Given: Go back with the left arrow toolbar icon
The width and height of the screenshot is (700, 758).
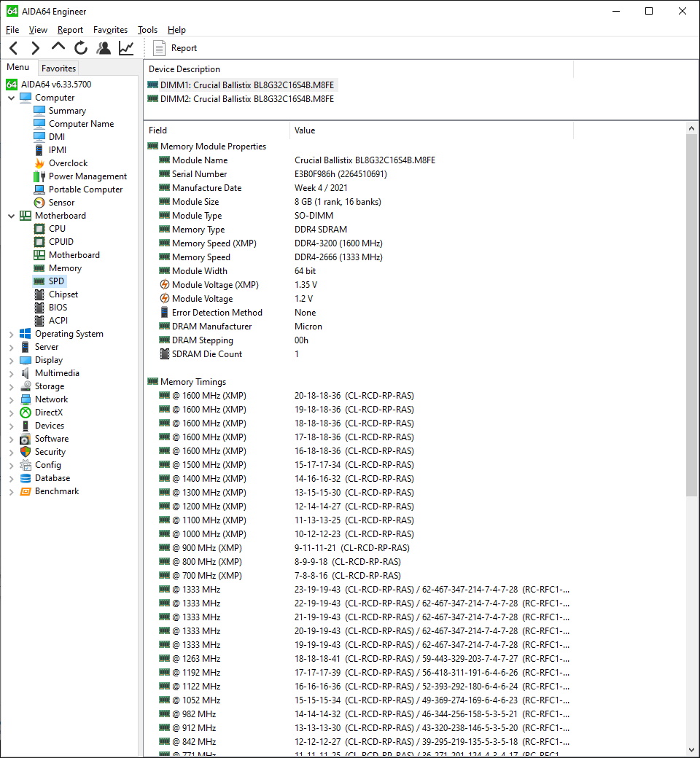Looking at the screenshot, I should [x=14, y=48].
